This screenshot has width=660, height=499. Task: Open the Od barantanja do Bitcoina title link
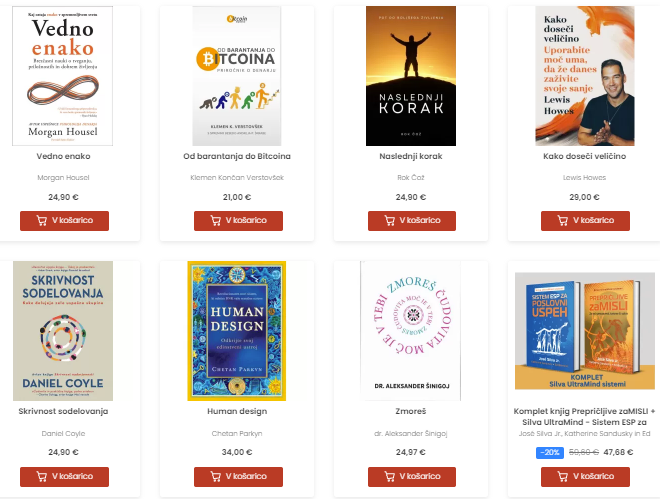click(x=237, y=156)
